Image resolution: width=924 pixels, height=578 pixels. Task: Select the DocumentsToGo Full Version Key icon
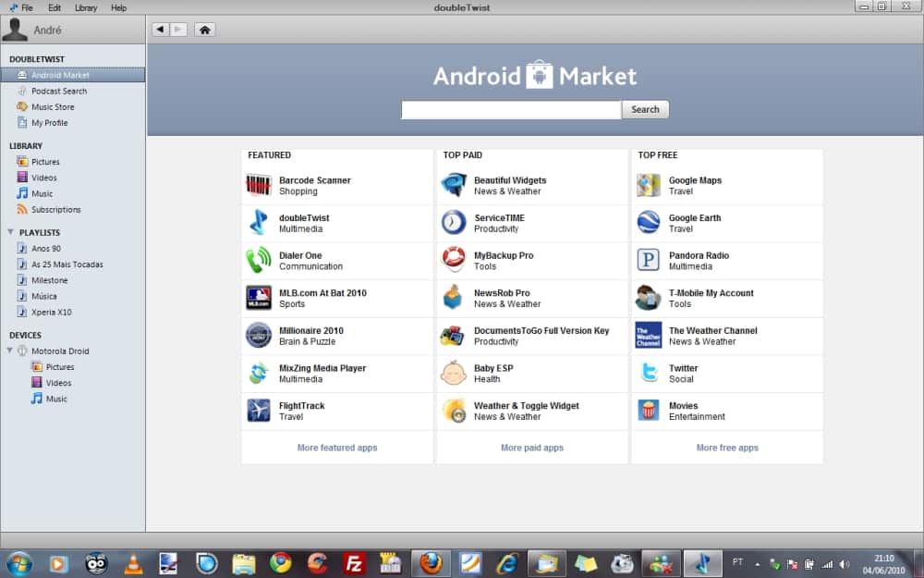[453, 336]
